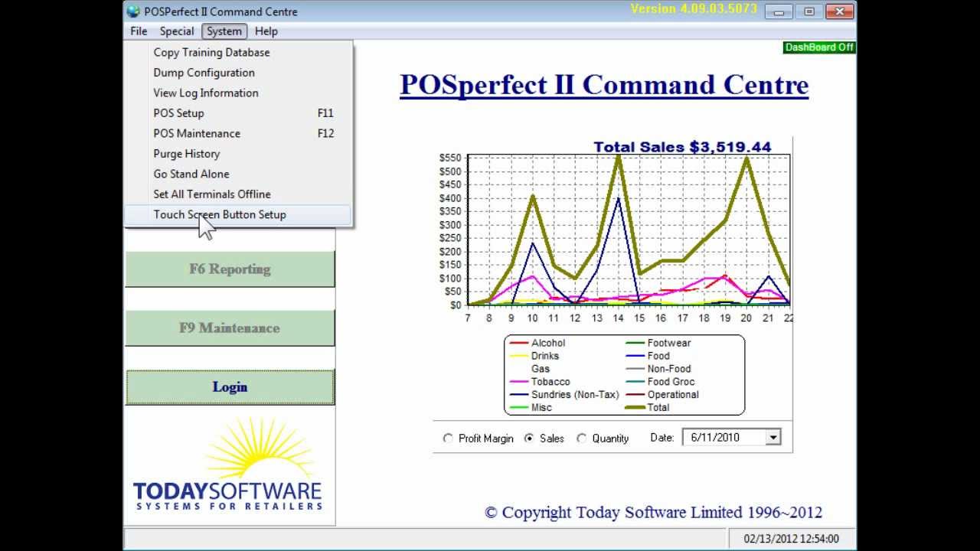980x551 pixels.
Task: Expand the Date dropdown arrow
Action: click(773, 438)
